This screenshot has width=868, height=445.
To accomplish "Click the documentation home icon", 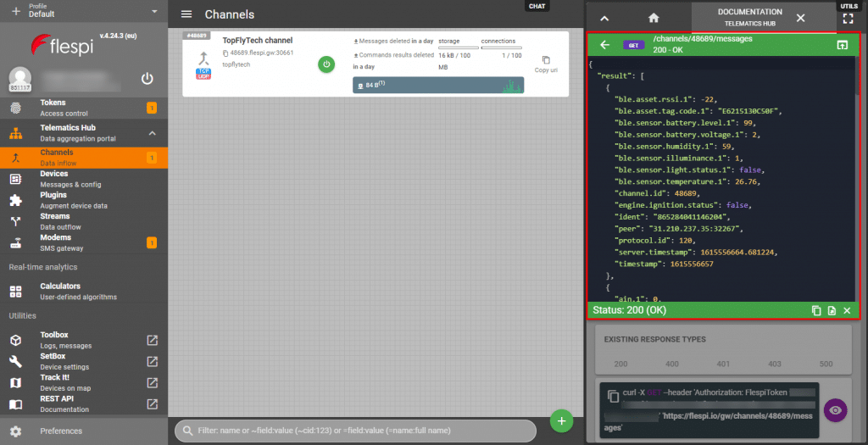I will point(654,19).
